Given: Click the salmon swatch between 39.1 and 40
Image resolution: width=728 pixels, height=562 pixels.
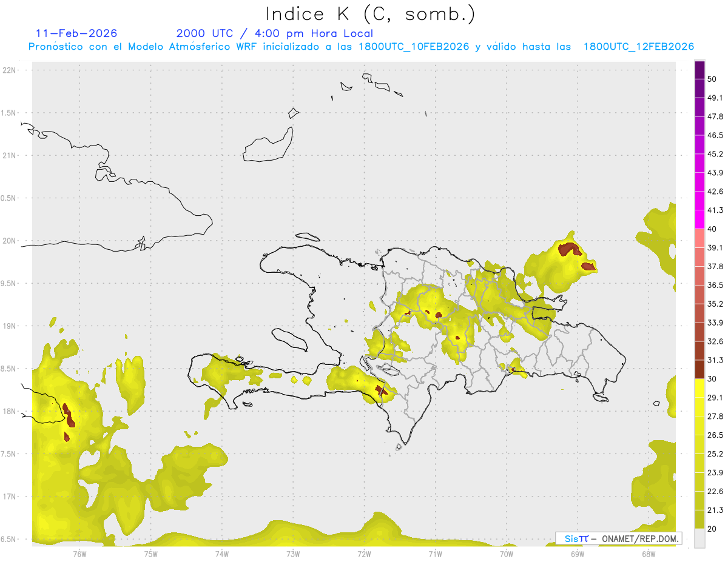Looking at the screenshot, I should point(699,238).
